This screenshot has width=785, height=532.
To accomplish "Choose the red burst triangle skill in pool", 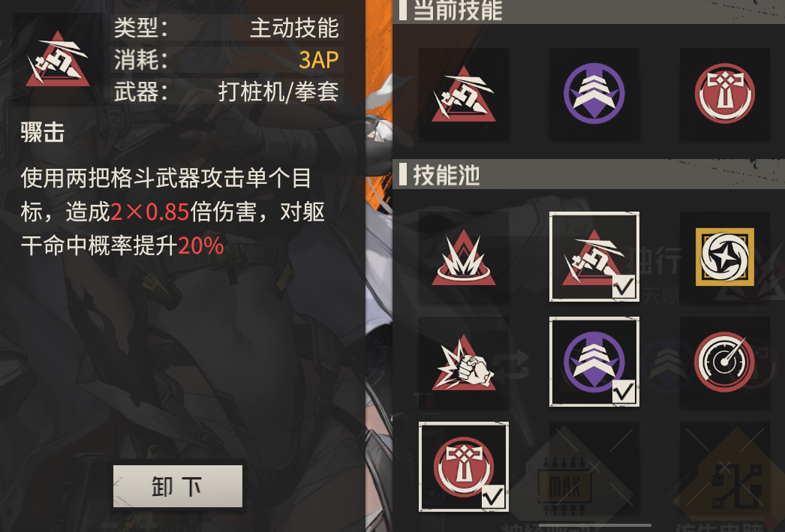I will point(464,257).
